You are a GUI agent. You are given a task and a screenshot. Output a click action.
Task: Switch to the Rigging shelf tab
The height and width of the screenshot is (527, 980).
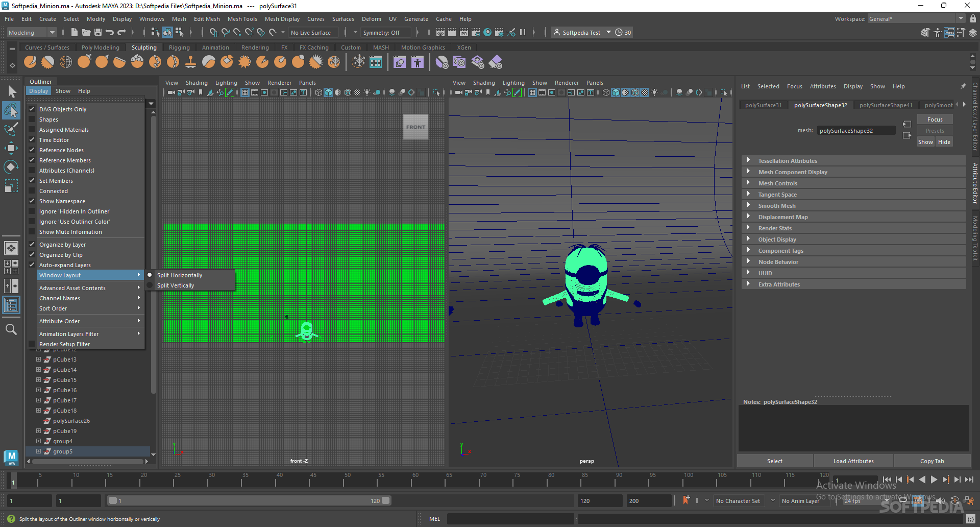[179, 47]
